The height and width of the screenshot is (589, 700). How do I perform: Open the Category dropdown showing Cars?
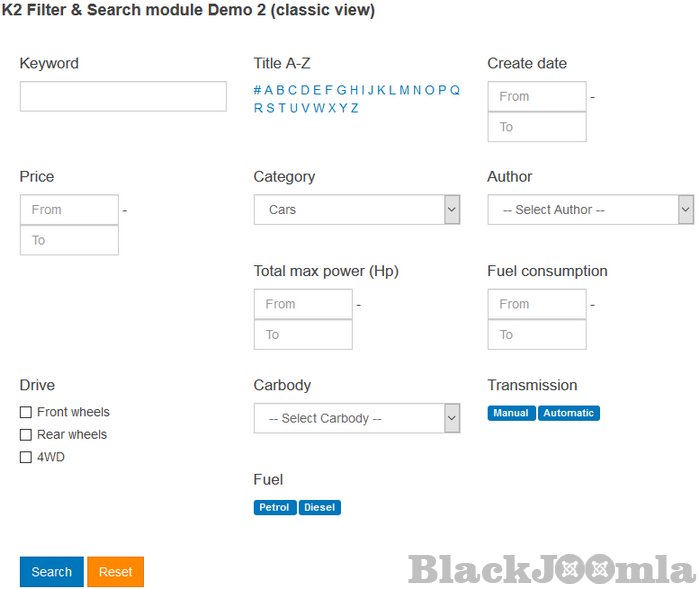(356, 210)
